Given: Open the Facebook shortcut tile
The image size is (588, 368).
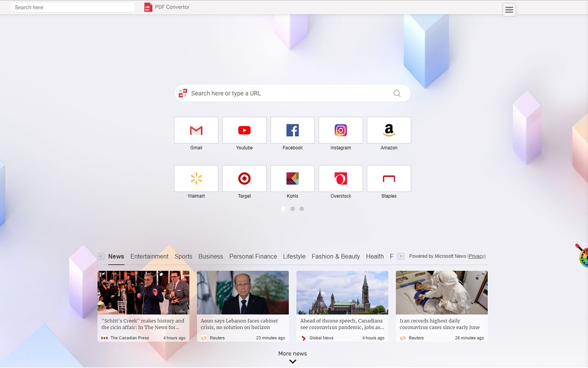Looking at the screenshot, I should pos(293,130).
